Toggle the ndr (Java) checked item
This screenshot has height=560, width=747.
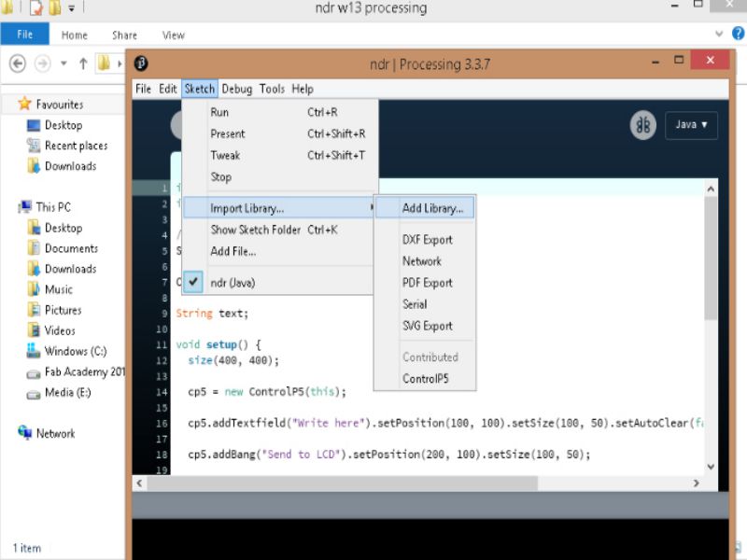tap(278, 283)
